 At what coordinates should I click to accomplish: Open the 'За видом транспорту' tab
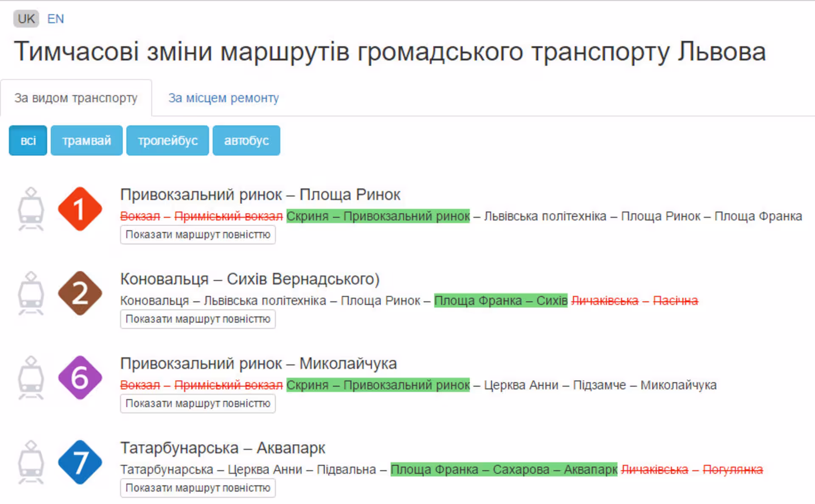point(76,98)
